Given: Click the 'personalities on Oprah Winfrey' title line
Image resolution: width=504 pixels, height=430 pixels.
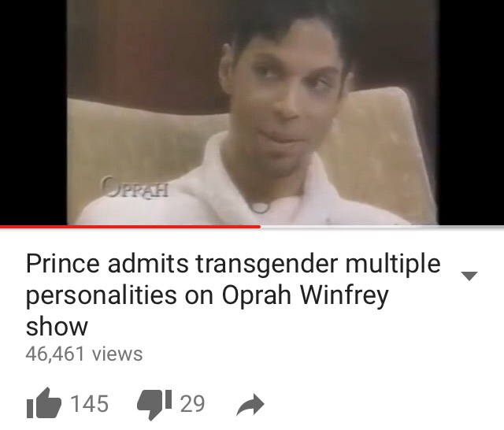Looking at the screenshot, I should tap(207, 295).
